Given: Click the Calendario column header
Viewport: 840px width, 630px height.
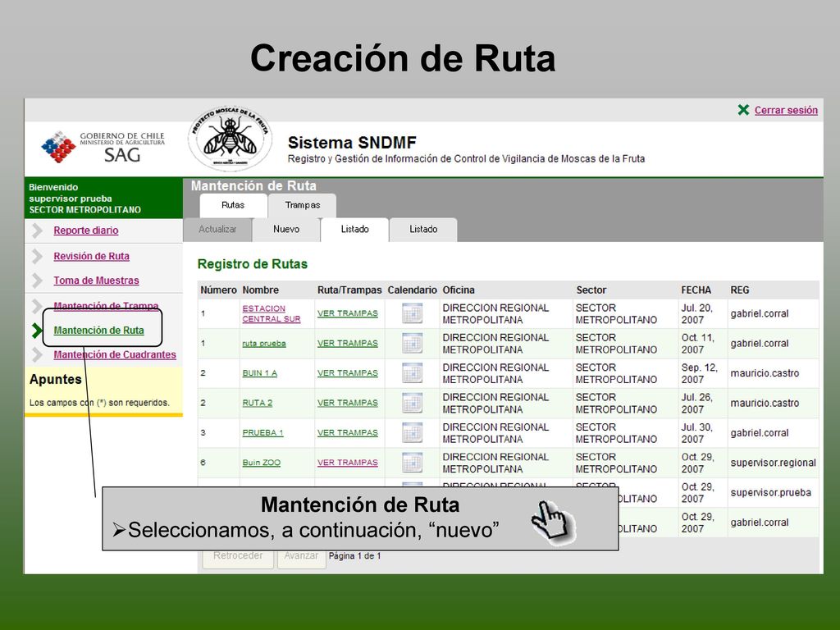Looking at the screenshot, I should tap(412, 290).
